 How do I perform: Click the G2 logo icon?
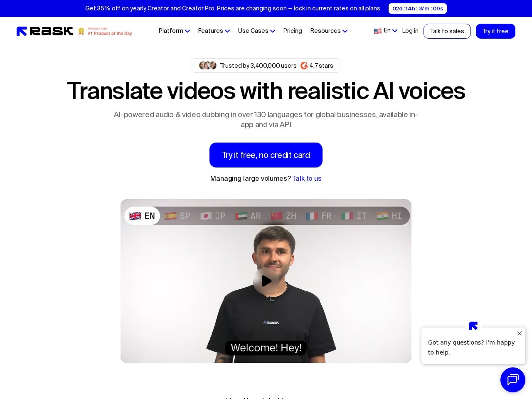point(304,66)
